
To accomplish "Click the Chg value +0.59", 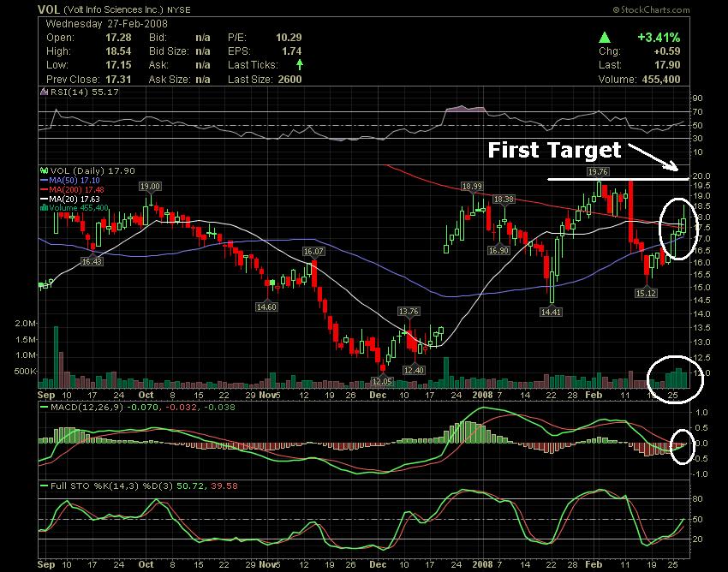I will (x=668, y=51).
